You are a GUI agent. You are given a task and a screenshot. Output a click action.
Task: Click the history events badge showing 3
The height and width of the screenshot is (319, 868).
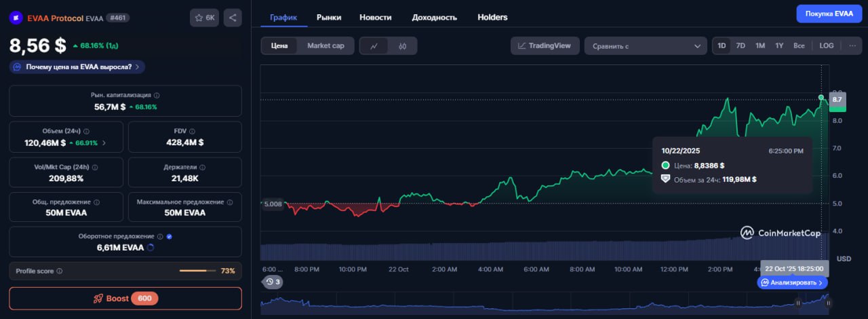(x=273, y=282)
